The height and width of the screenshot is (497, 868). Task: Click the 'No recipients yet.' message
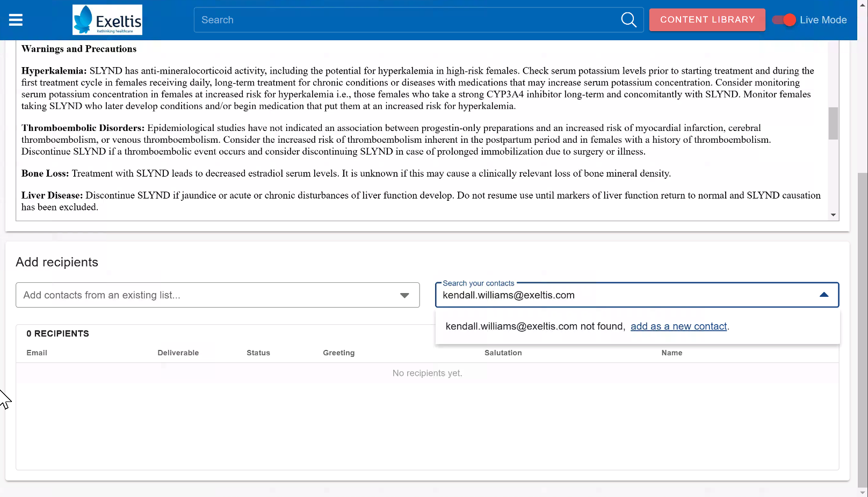coord(427,373)
